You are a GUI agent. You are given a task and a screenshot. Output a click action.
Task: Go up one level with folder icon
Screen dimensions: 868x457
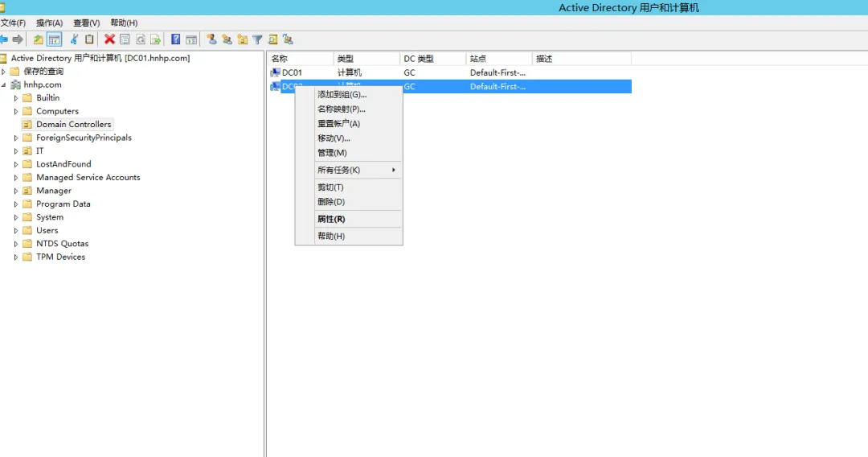[39, 39]
